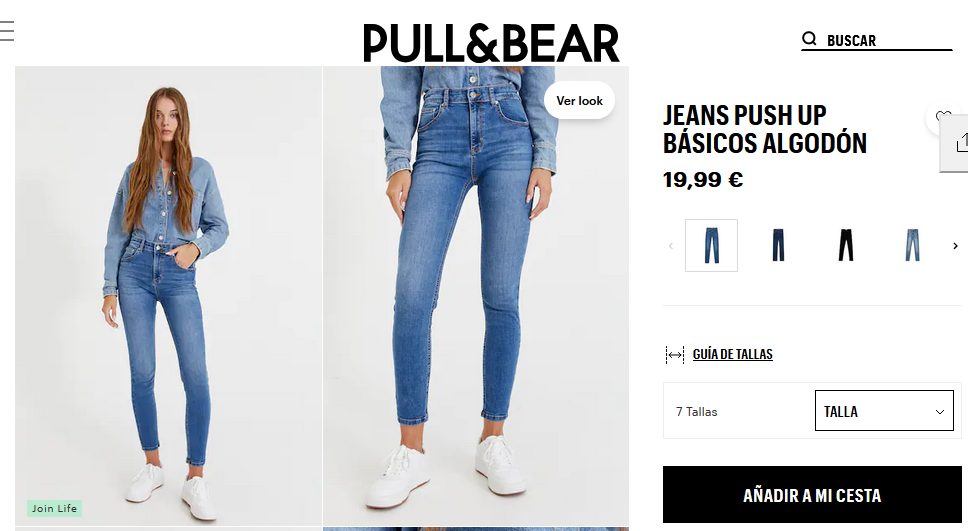Expand size list using chevron arrow
The width and height of the screenshot is (968, 531).
tap(940, 412)
